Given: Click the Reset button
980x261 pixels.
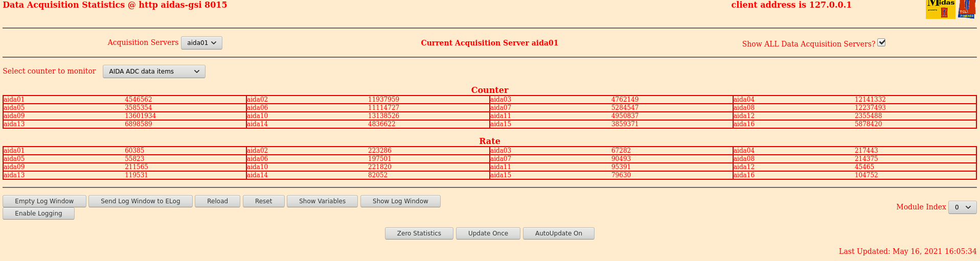Looking at the screenshot, I should pos(264,201).
